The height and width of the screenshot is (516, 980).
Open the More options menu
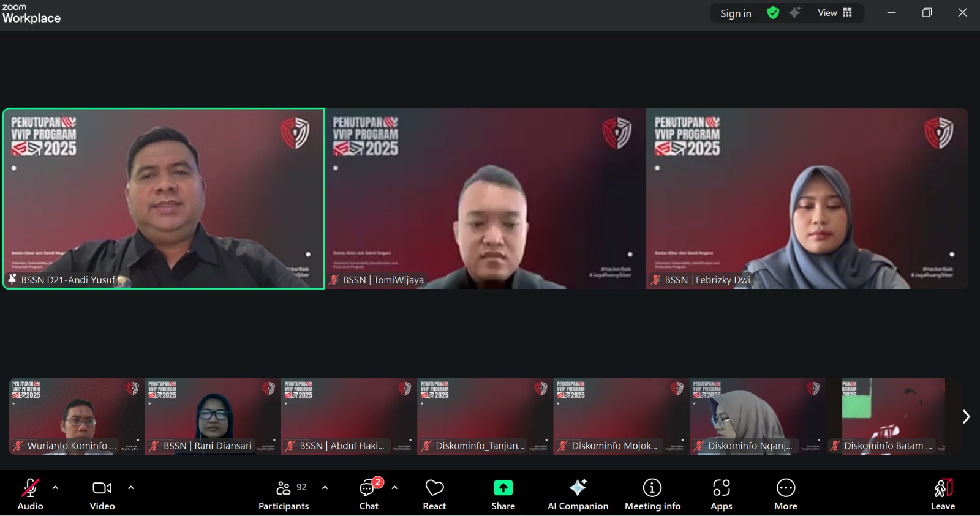[x=785, y=493]
